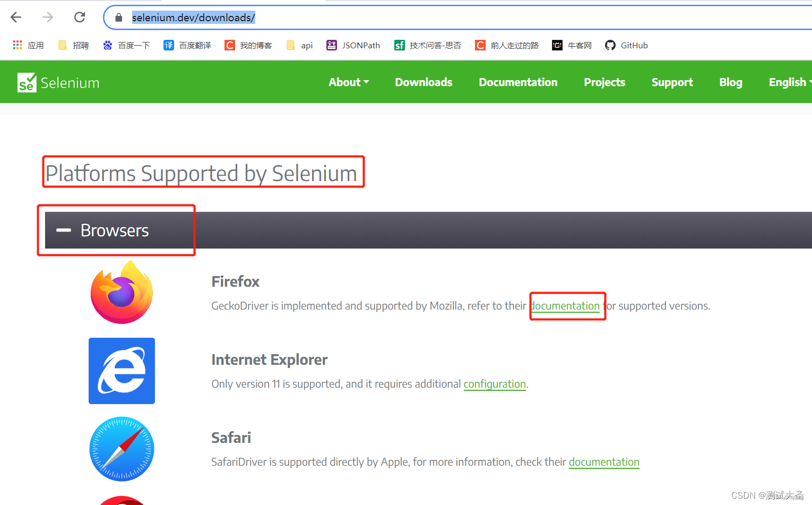Click the Firefox logo image
The height and width of the screenshot is (505, 812).
coord(122,292)
